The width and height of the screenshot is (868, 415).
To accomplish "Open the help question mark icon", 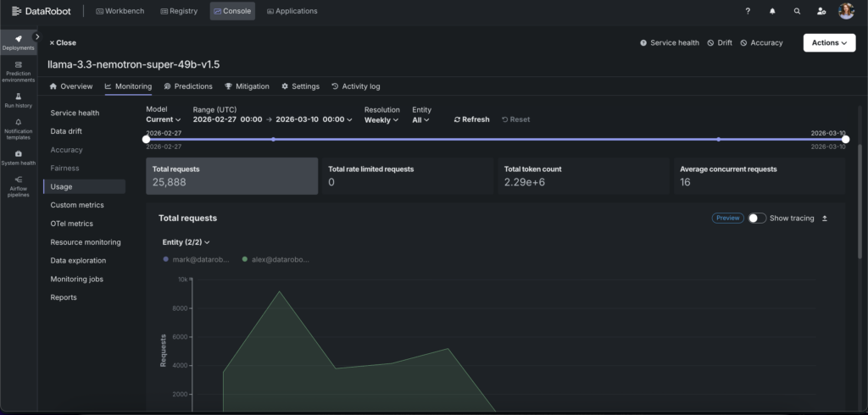I will pos(748,11).
